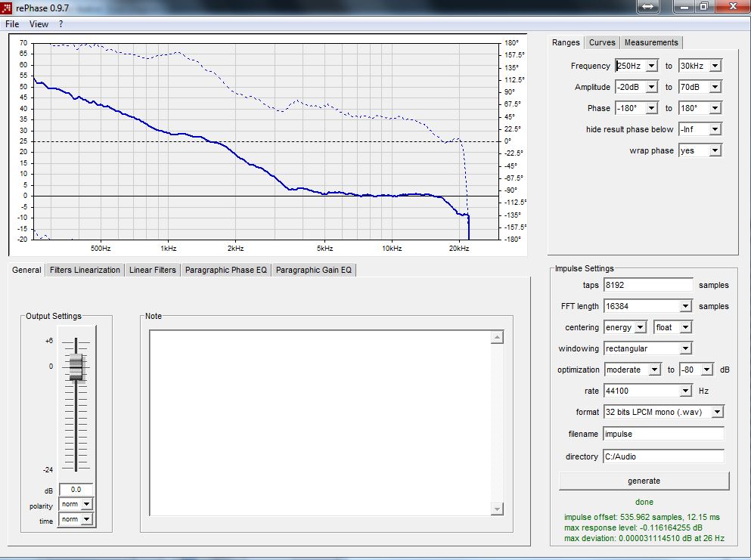751x560 pixels.
Task: Click the rePhase application icon in title bar
Action: (x=7, y=8)
